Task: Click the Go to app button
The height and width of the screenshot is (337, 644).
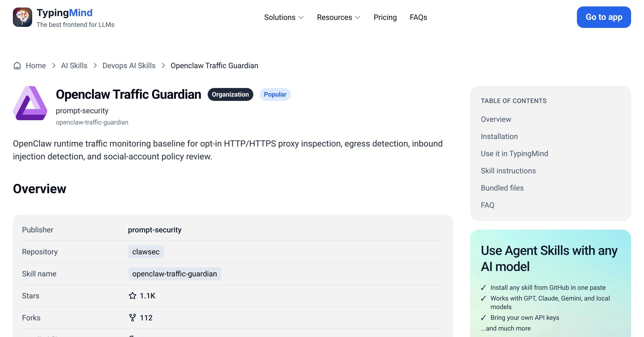Action: [604, 17]
